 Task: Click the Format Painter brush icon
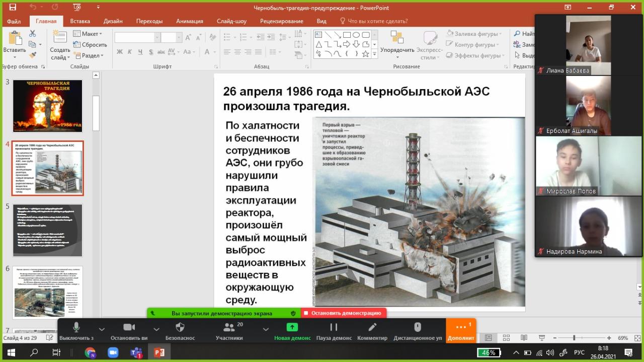[x=33, y=55]
